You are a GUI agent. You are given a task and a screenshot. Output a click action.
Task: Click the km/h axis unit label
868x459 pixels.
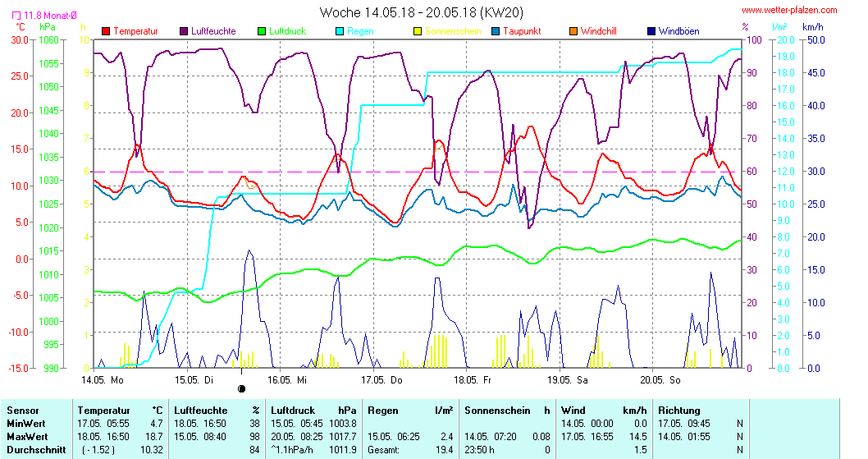click(x=813, y=27)
